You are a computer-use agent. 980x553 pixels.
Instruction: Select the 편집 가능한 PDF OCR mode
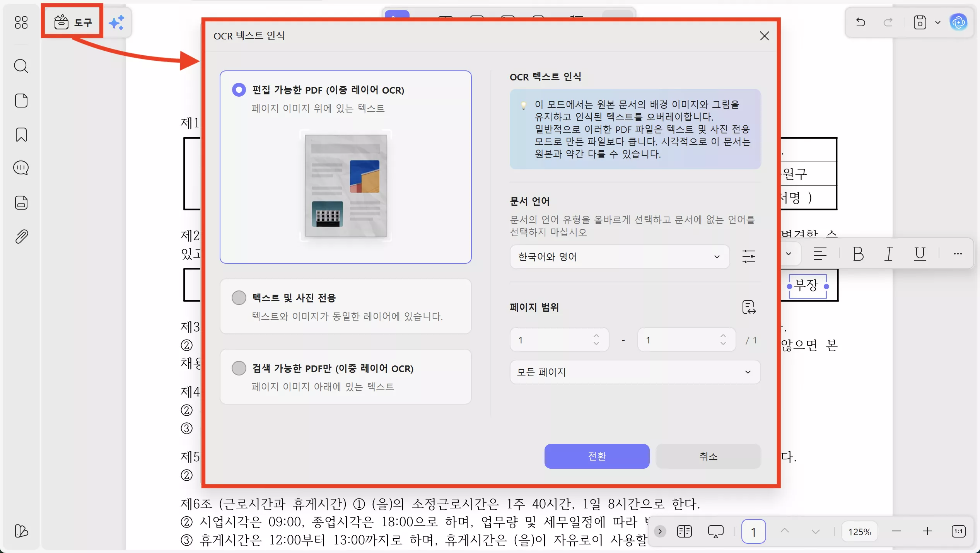(239, 89)
